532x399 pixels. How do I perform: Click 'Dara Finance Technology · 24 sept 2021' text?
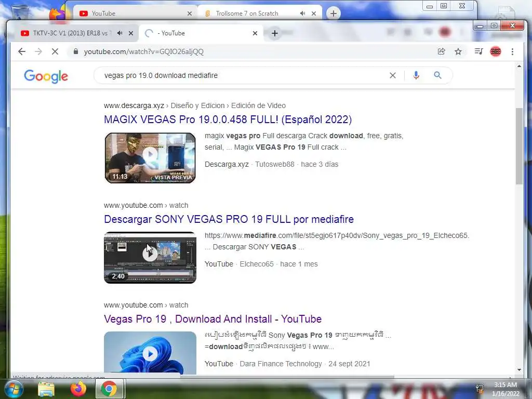click(x=304, y=364)
